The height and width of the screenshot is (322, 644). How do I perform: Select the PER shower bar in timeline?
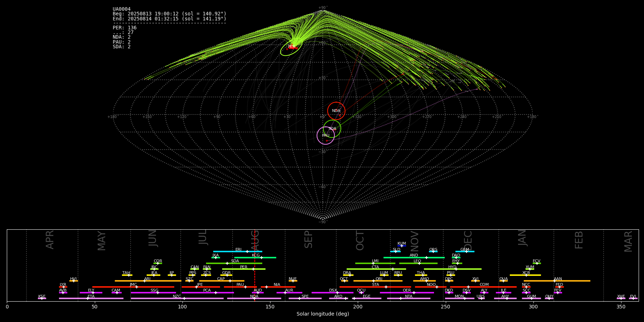(244, 269)
